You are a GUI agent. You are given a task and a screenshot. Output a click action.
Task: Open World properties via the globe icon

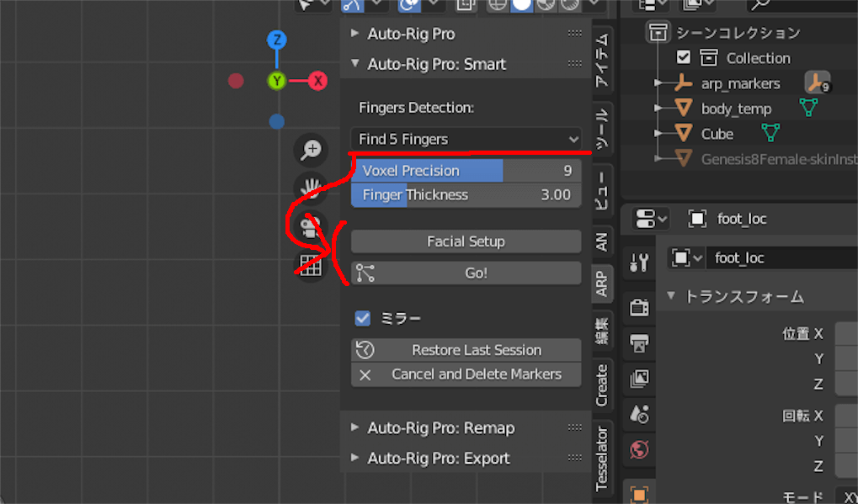click(x=638, y=450)
